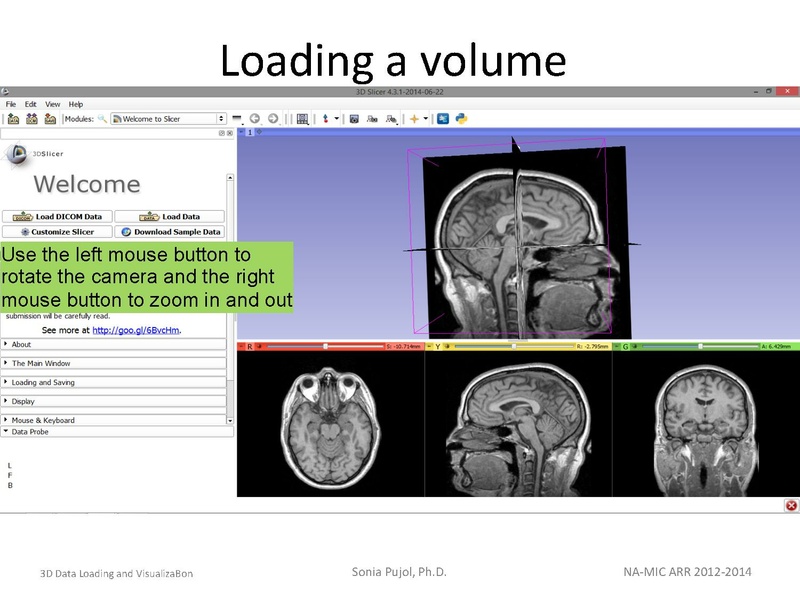The height and width of the screenshot is (600, 800).
Task: Click the Download Sample Data button
Action: coord(169,232)
